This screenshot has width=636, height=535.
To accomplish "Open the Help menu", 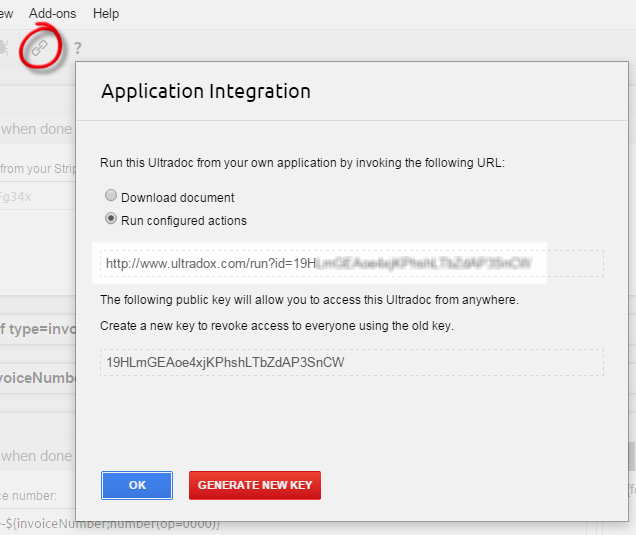I will [x=106, y=13].
